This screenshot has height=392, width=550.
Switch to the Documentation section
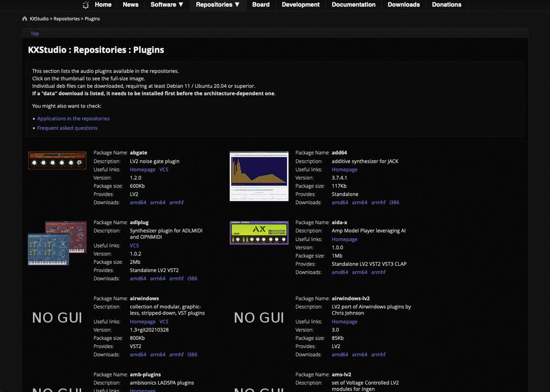[353, 5]
